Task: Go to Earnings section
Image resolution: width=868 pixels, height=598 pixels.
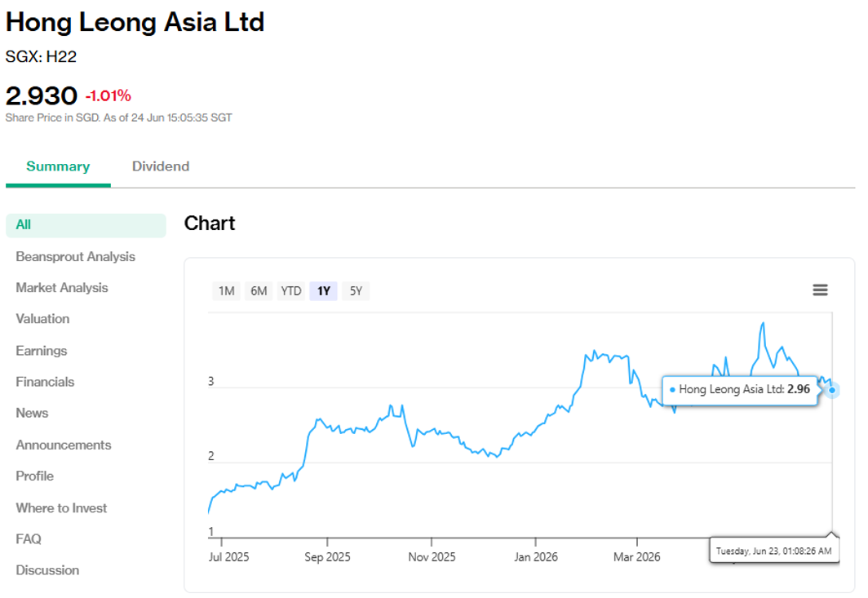Action: click(x=42, y=351)
